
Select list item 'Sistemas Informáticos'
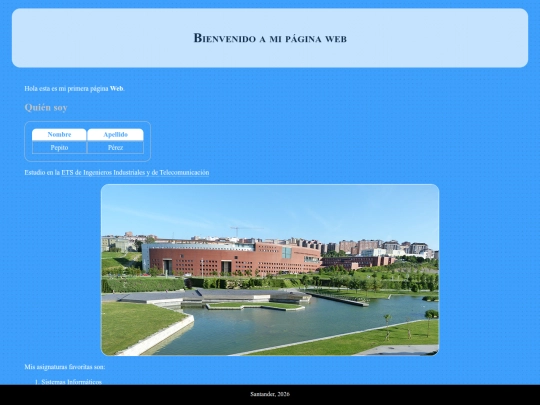point(72,382)
